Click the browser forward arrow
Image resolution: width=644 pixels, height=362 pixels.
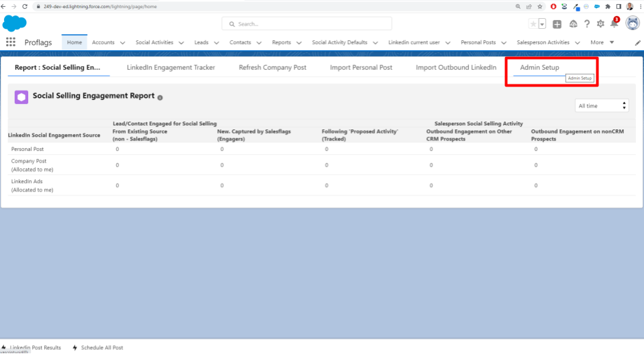point(14,7)
